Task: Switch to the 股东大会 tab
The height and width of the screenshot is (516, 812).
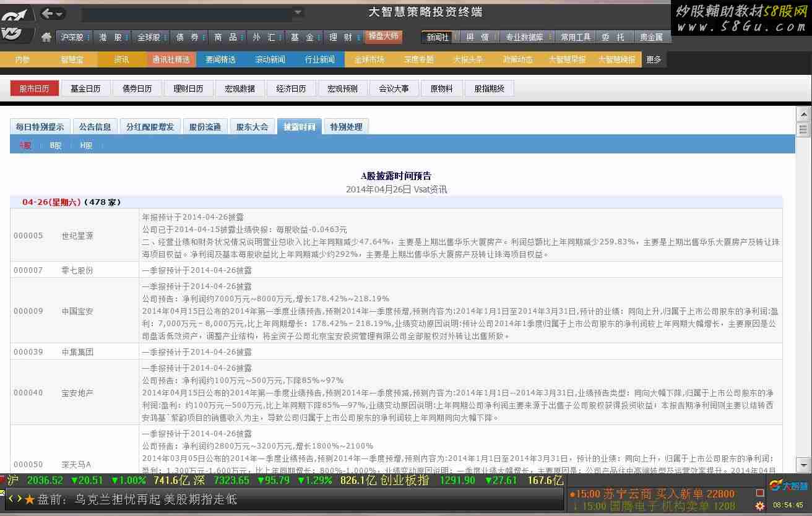Action: tap(253, 127)
